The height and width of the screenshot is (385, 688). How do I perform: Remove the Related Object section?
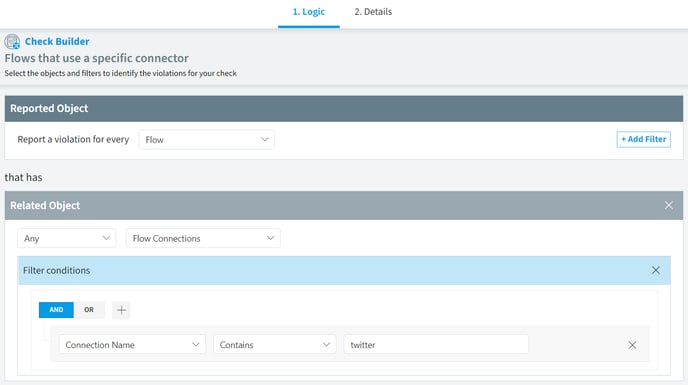[668, 205]
